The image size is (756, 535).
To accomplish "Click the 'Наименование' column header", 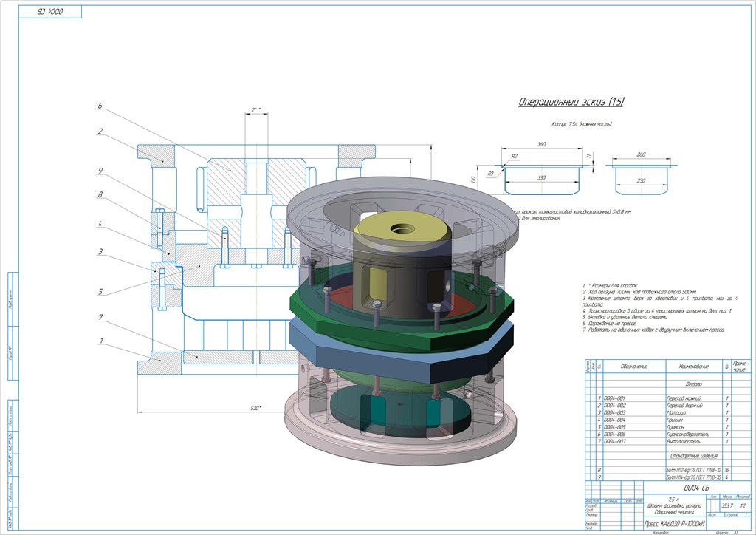I will (693, 367).
